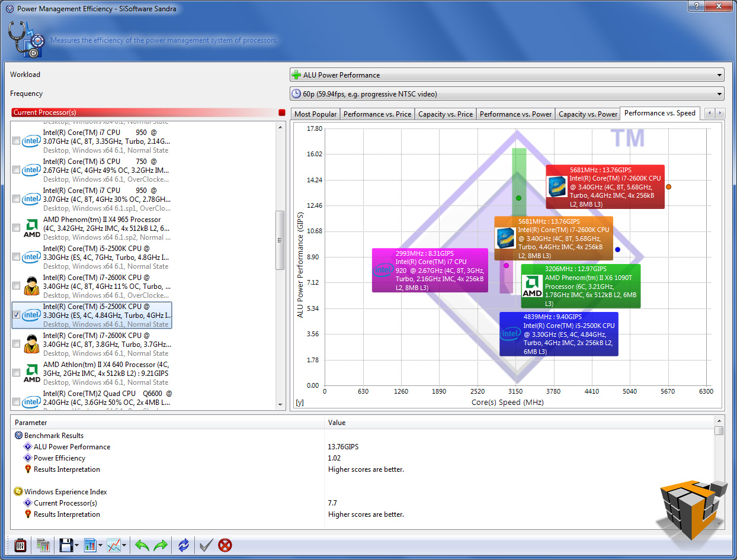Click the bar chart type icon
737x560 pixels.
coord(90,545)
